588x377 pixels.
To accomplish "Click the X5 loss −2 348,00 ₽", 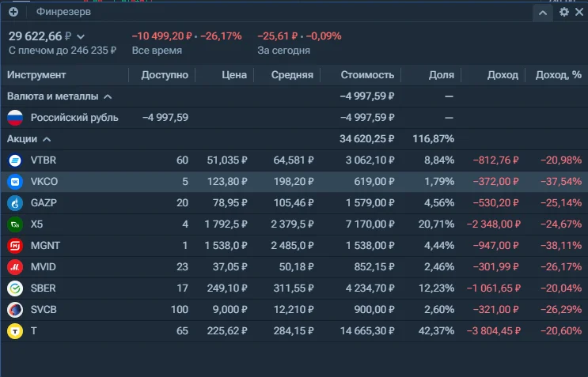I will (x=494, y=224).
